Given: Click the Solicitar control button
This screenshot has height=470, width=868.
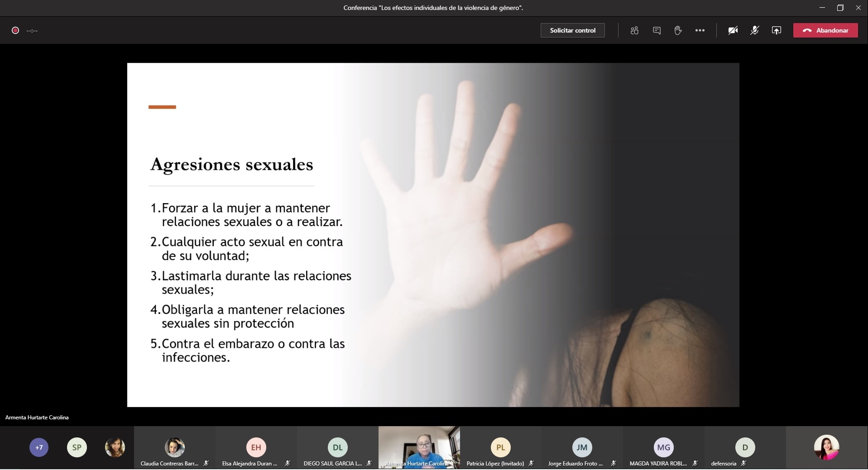Looking at the screenshot, I should tap(572, 30).
